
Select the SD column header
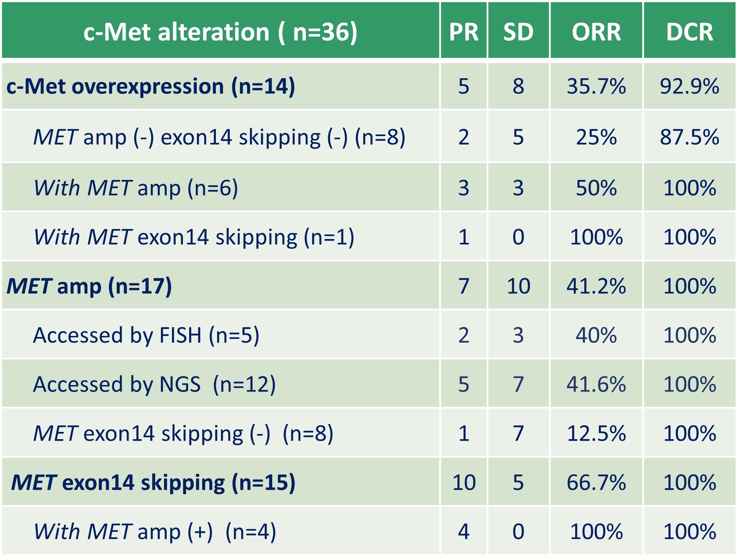(x=518, y=32)
